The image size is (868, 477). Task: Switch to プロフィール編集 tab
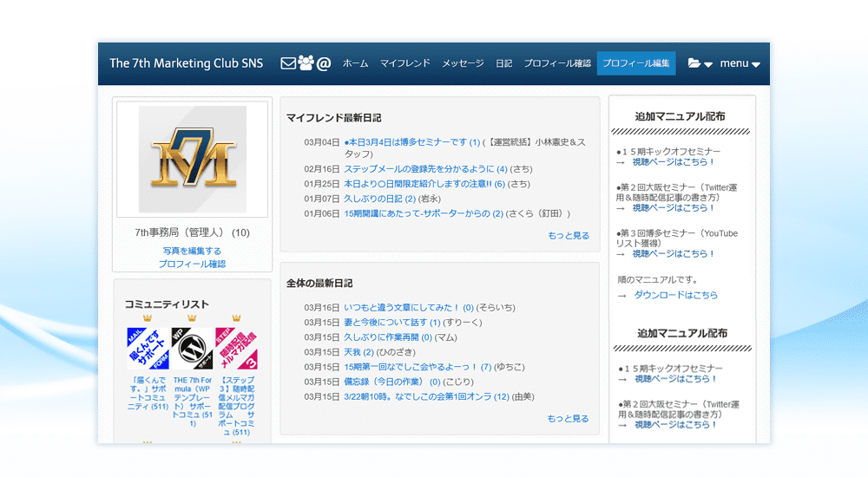[x=635, y=63]
